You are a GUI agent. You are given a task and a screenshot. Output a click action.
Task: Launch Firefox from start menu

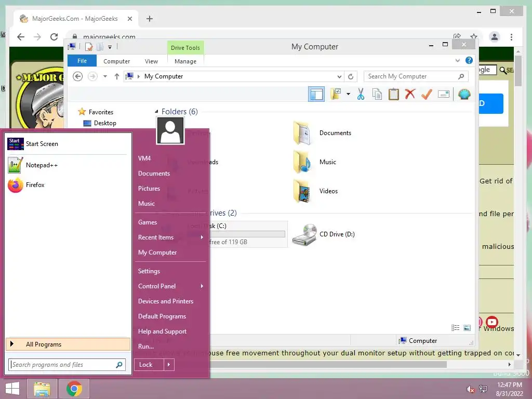click(68, 185)
